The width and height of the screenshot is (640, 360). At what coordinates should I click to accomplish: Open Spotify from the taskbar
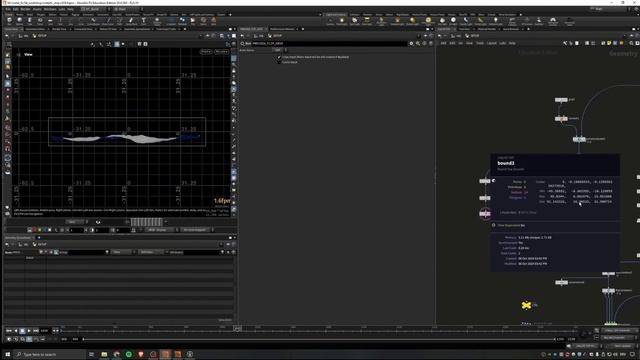coord(129,354)
